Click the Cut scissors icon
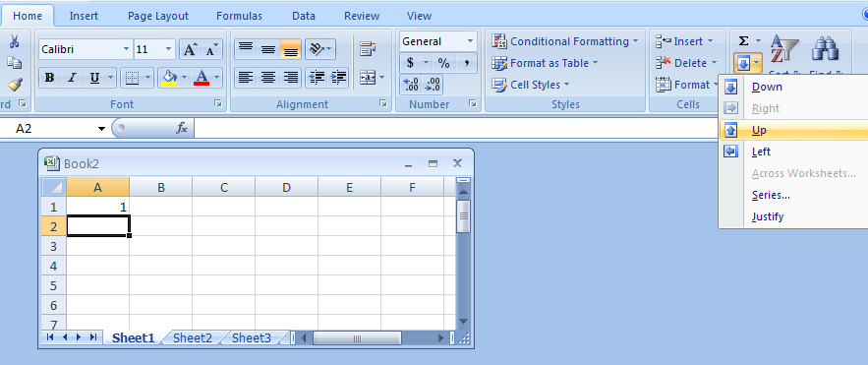This screenshot has height=365, width=868. pyautogui.click(x=15, y=41)
